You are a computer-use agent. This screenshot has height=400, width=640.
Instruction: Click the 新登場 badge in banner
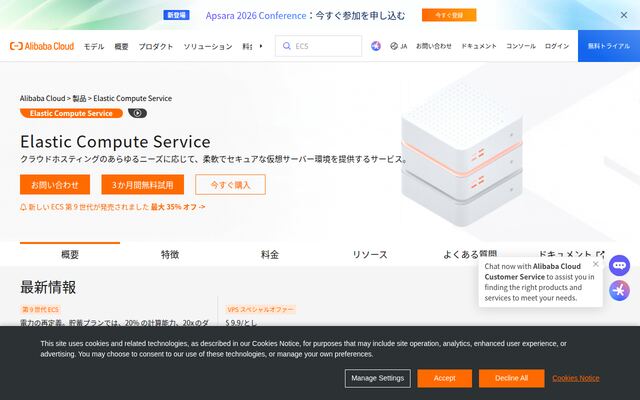(176, 15)
